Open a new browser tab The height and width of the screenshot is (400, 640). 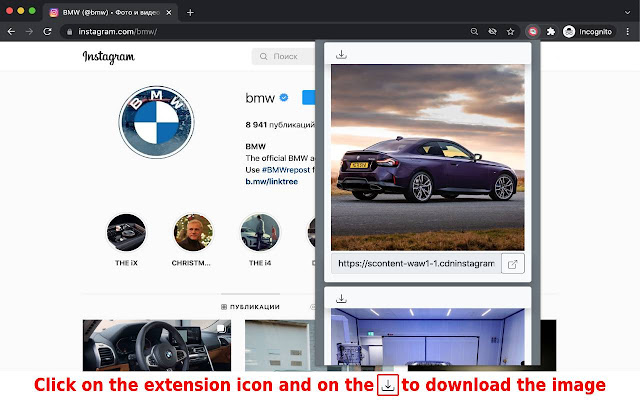pyautogui.click(x=190, y=12)
